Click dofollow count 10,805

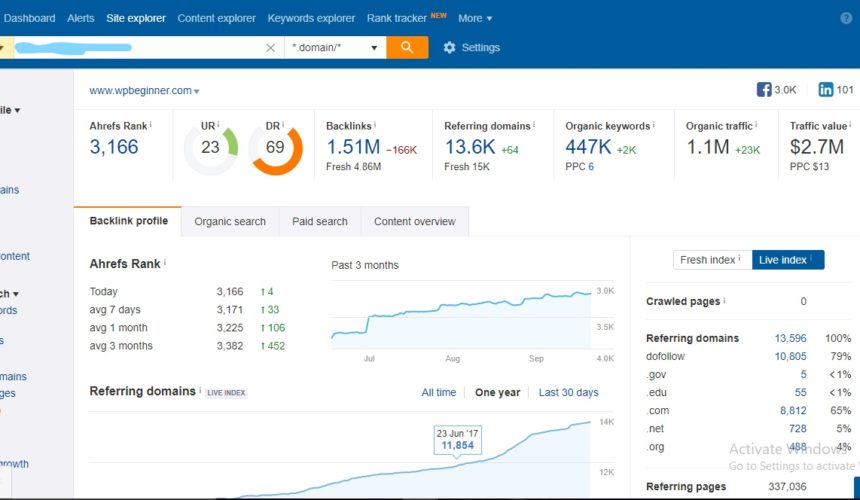point(790,356)
